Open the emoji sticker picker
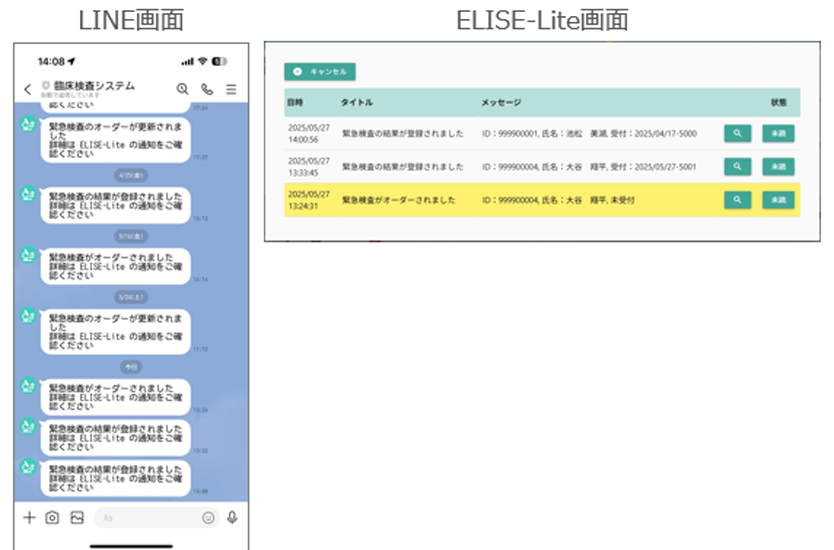834x550 pixels. pos(208,517)
